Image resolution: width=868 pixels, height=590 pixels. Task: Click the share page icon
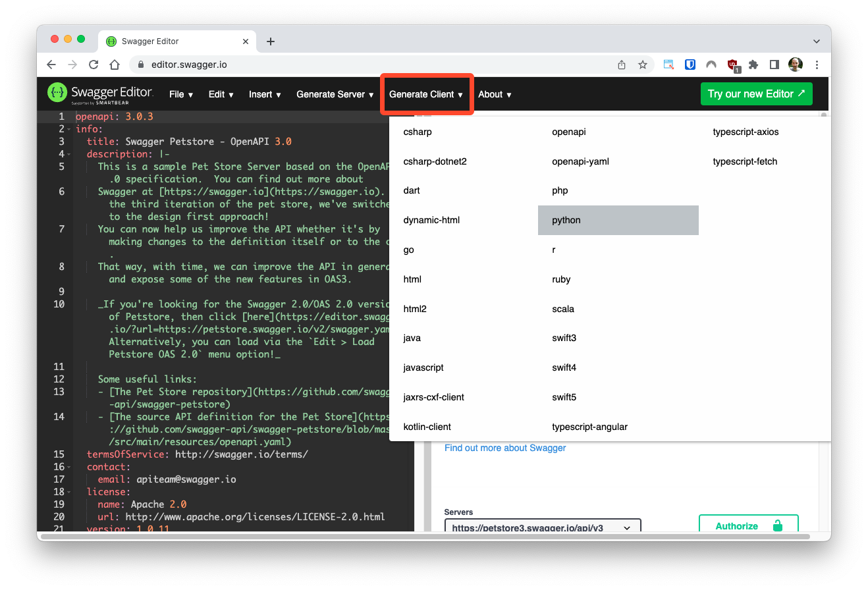[622, 65]
